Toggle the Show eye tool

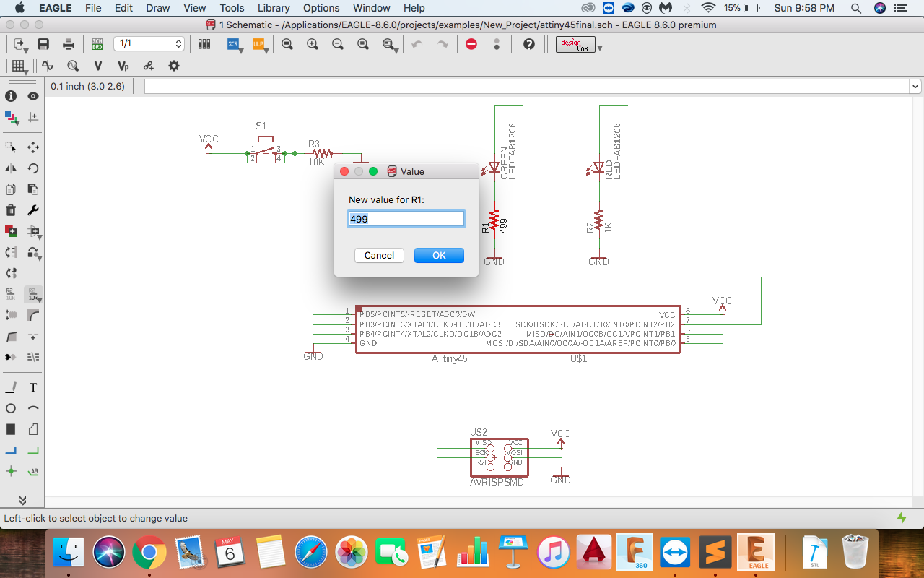click(x=33, y=96)
